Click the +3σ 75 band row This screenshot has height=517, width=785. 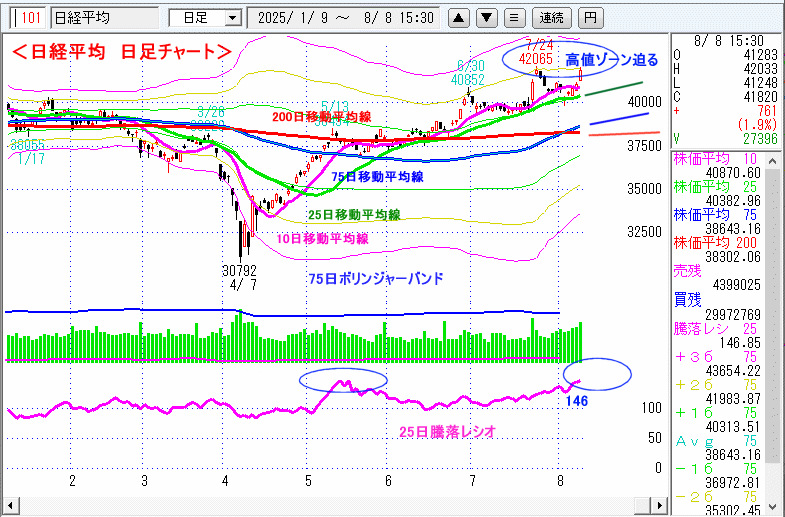tap(716, 357)
